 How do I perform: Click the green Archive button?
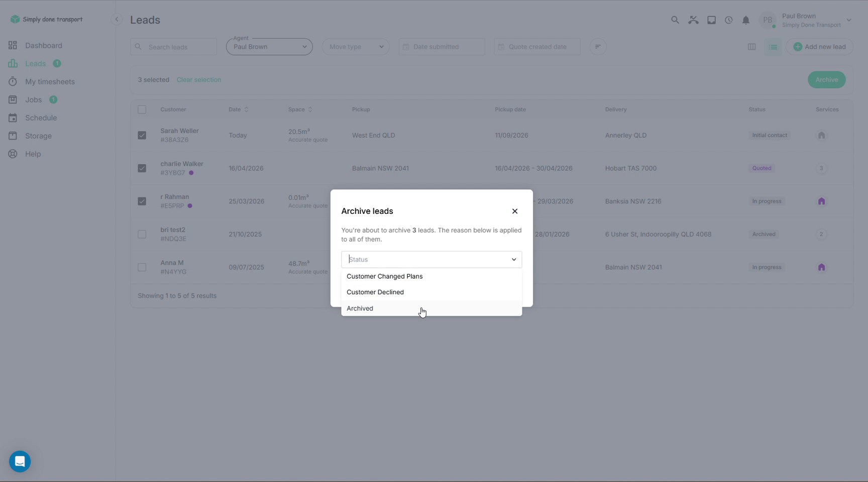[x=826, y=80]
